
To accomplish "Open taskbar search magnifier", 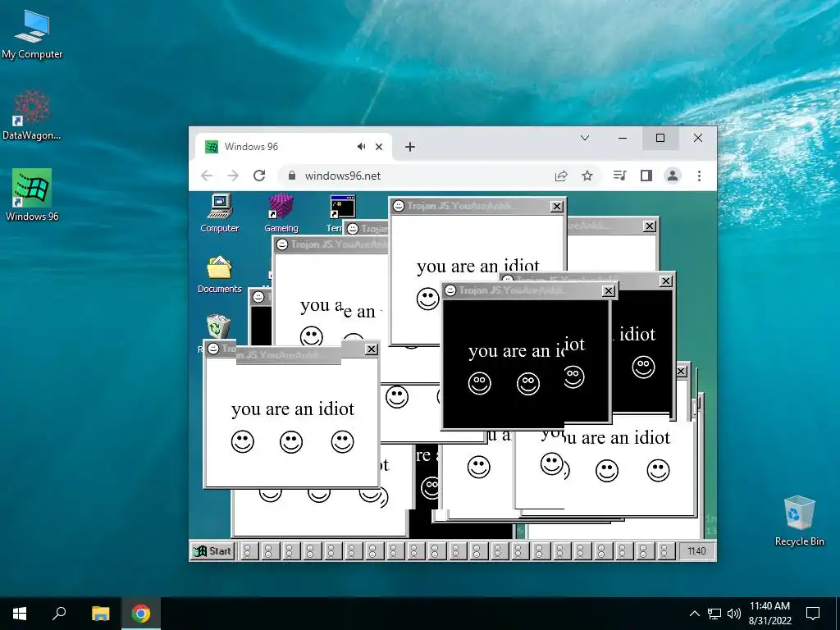I will tap(59, 614).
